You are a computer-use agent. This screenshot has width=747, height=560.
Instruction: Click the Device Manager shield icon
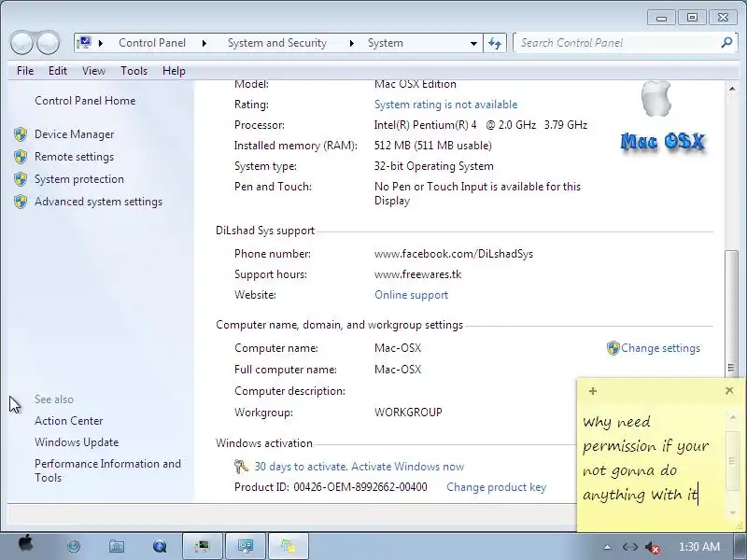point(21,134)
